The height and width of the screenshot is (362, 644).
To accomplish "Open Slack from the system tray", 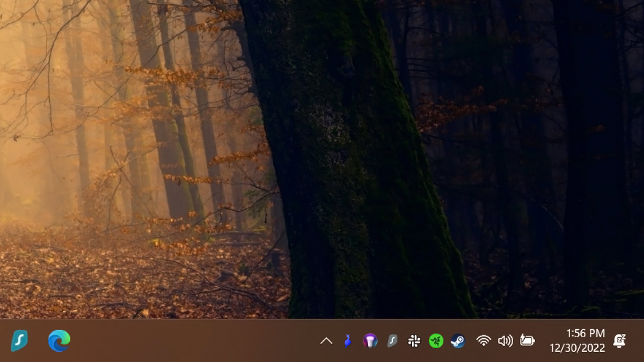I will click(x=414, y=341).
